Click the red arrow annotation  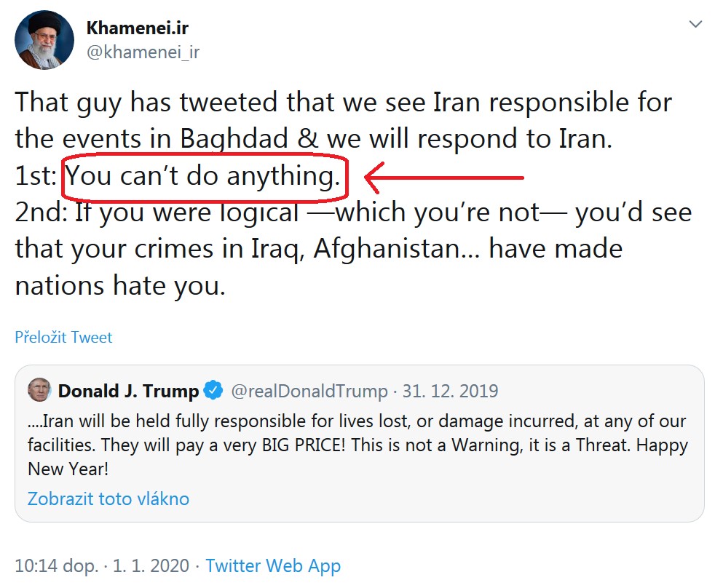click(x=444, y=176)
